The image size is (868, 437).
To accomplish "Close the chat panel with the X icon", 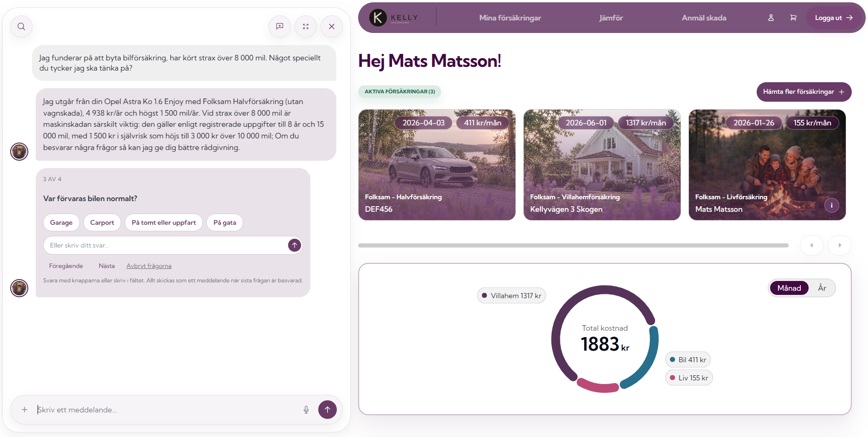I will 332,26.
